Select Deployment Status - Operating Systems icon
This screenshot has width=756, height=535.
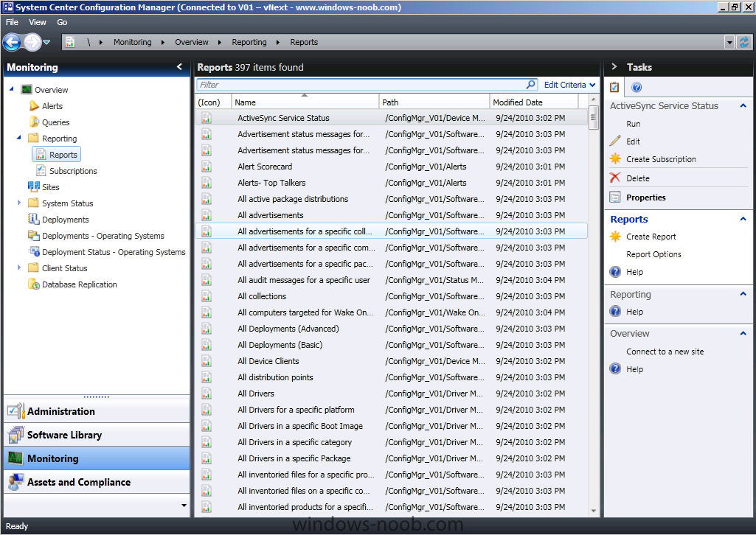(x=34, y=251)
